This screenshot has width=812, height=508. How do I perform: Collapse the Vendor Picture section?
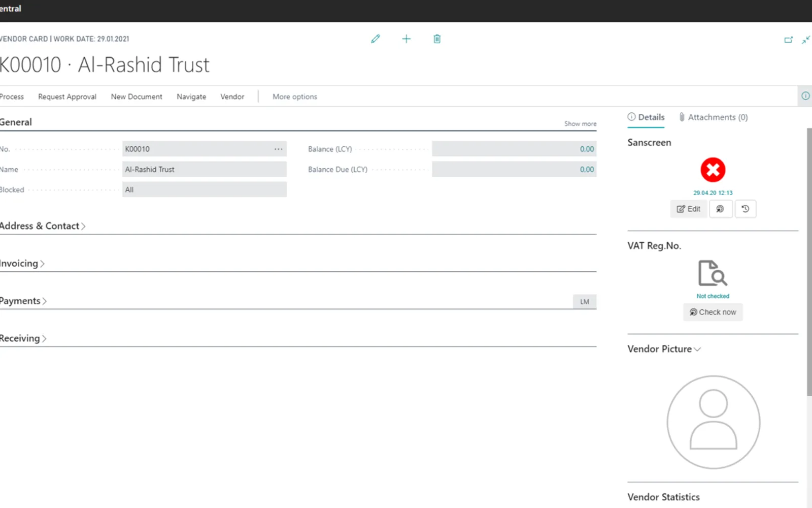(664, 349)
